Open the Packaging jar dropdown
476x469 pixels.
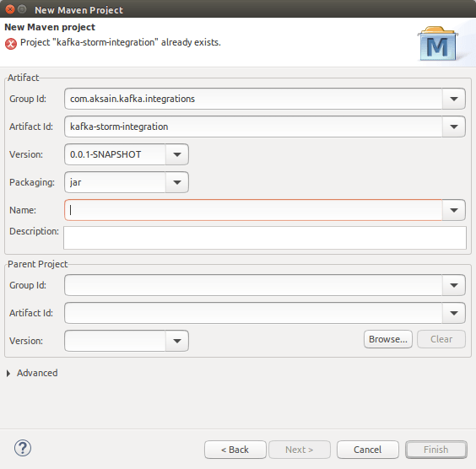[177, 182]
